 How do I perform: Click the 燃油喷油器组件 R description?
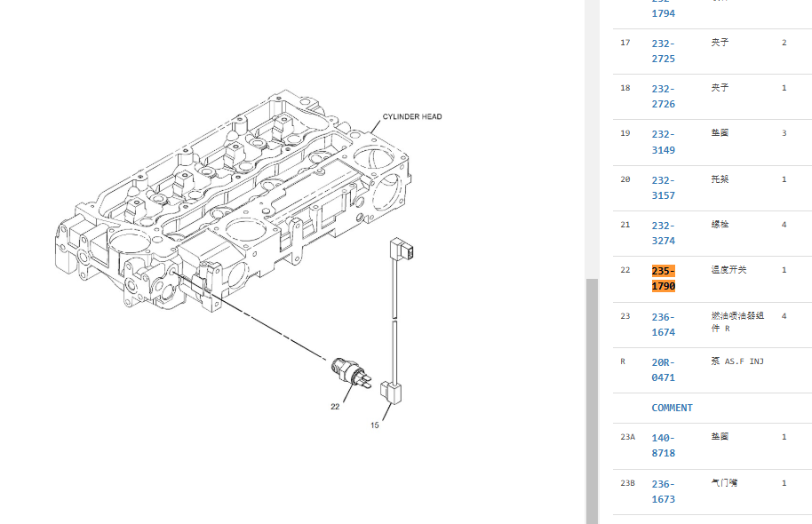(737, 322)
